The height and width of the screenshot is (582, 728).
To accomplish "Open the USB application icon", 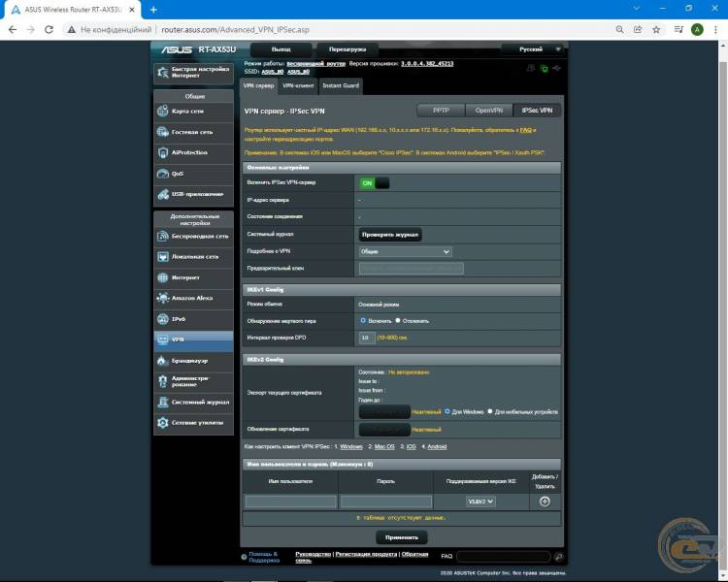I will (162, 194).
